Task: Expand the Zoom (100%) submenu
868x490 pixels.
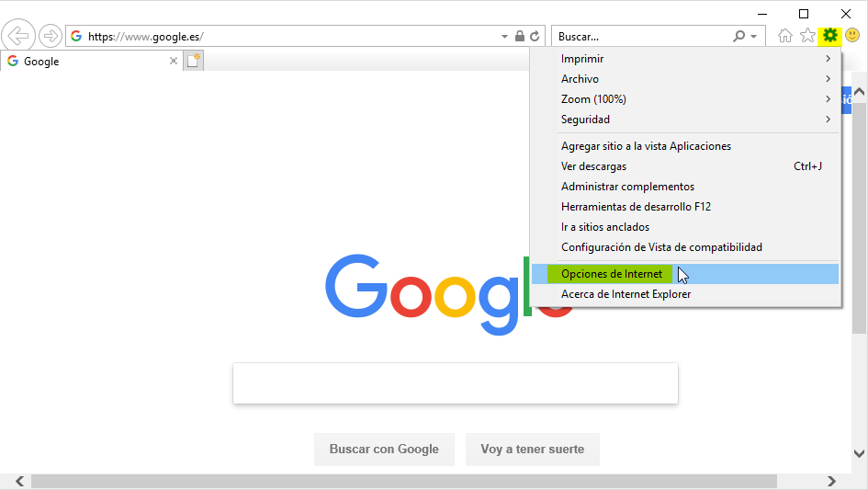Action: click(685, 99)
